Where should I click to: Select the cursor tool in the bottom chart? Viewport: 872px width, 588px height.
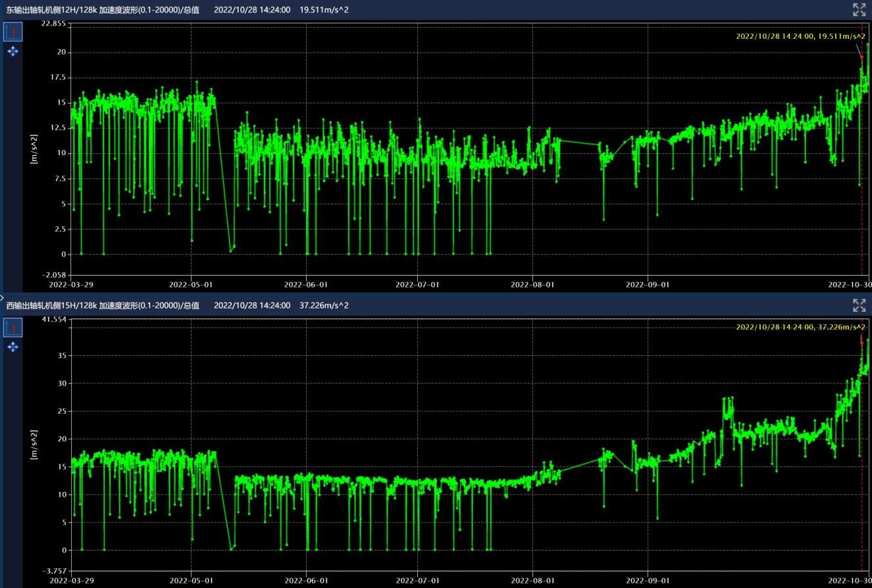[x=13, y=328]
